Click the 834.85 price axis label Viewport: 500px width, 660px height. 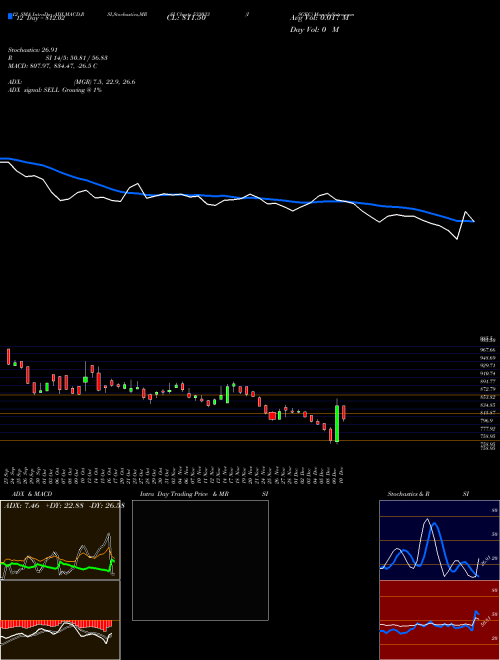click(x=489, y=405)
